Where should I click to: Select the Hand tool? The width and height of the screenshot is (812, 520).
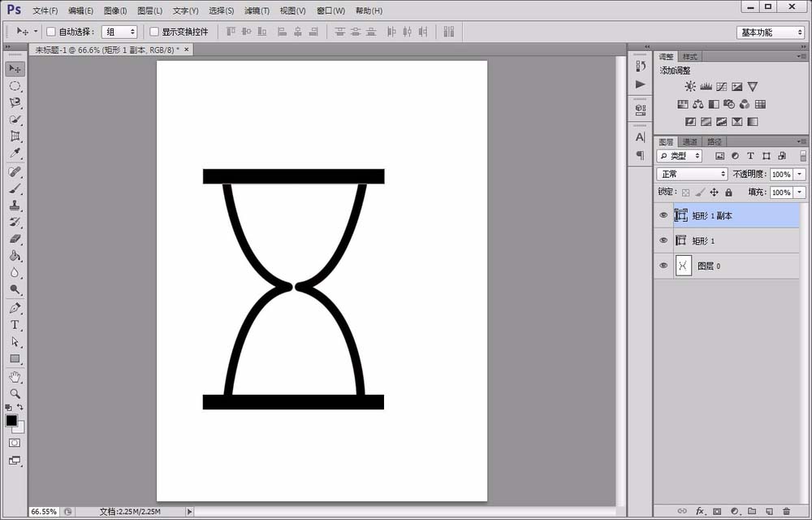coord(15,376)
